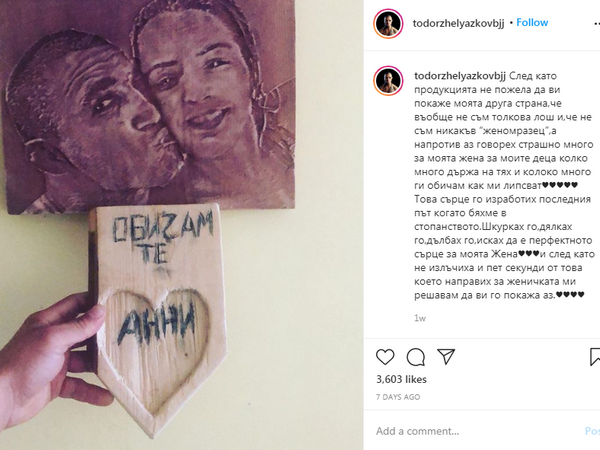The image size is (600, 450).
Task: Select the caption text paragraph
Action: pyautogui.click(x=504, y=186)
